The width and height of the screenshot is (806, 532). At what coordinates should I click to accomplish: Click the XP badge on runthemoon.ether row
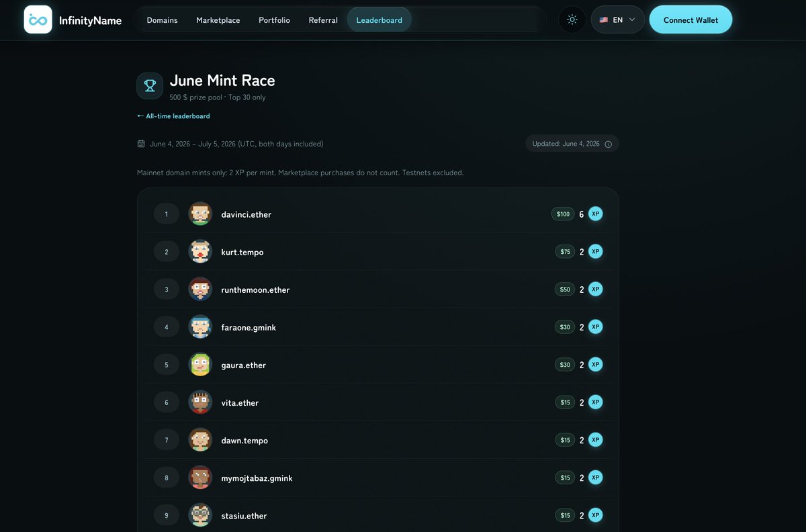595,289
